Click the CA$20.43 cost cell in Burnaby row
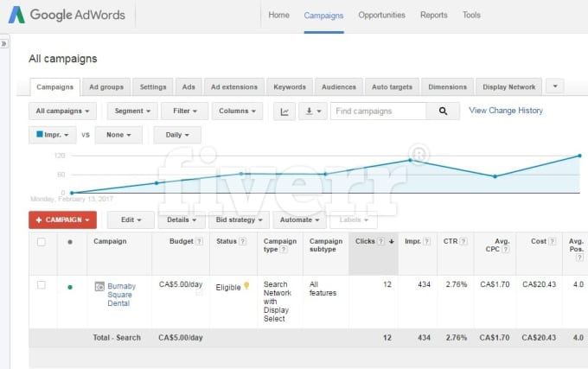 [540, 284]
